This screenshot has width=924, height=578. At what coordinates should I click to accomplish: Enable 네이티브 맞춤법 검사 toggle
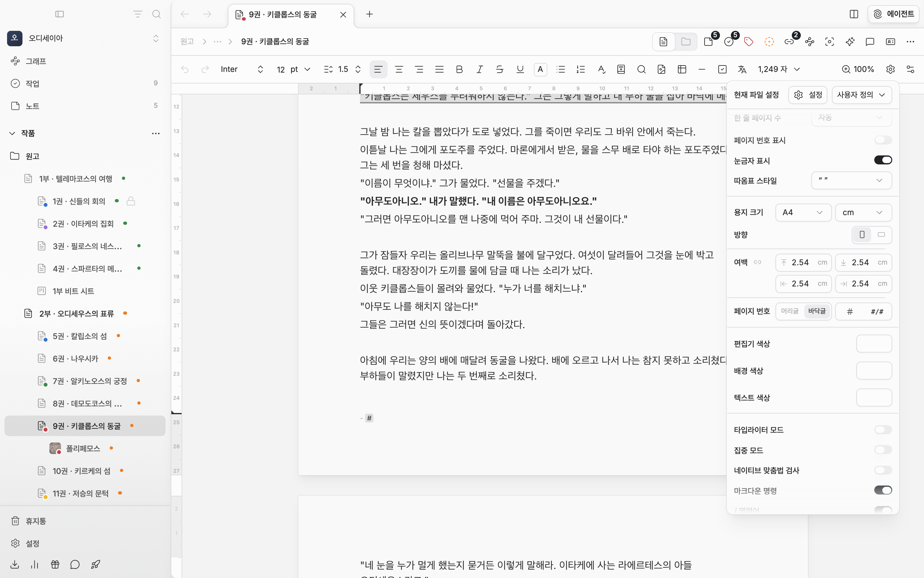coord(883,470)
